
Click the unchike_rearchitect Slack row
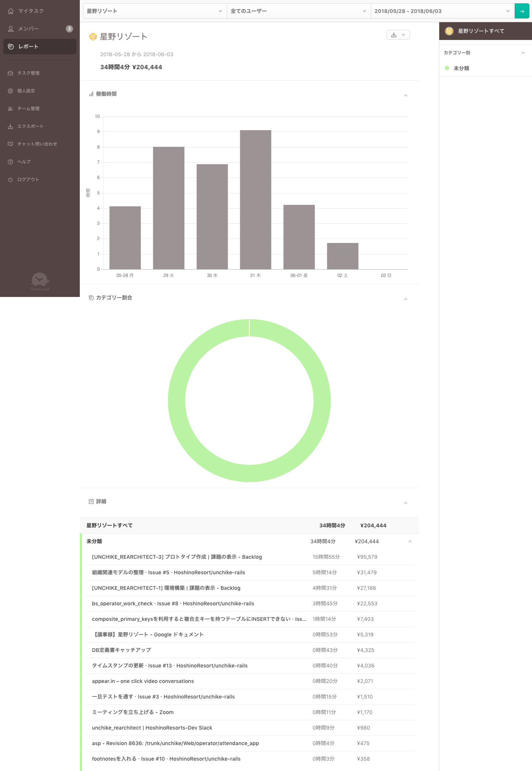coord(250,728)
